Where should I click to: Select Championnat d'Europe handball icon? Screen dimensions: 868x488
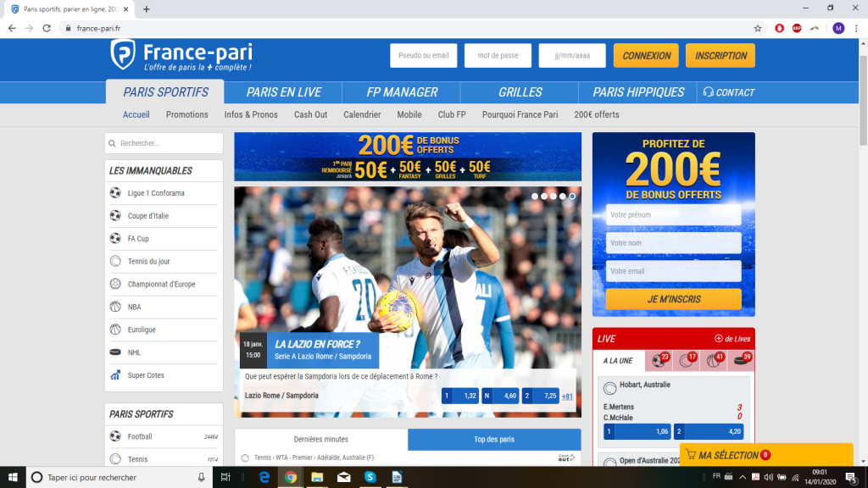click(x=115, y=283)
